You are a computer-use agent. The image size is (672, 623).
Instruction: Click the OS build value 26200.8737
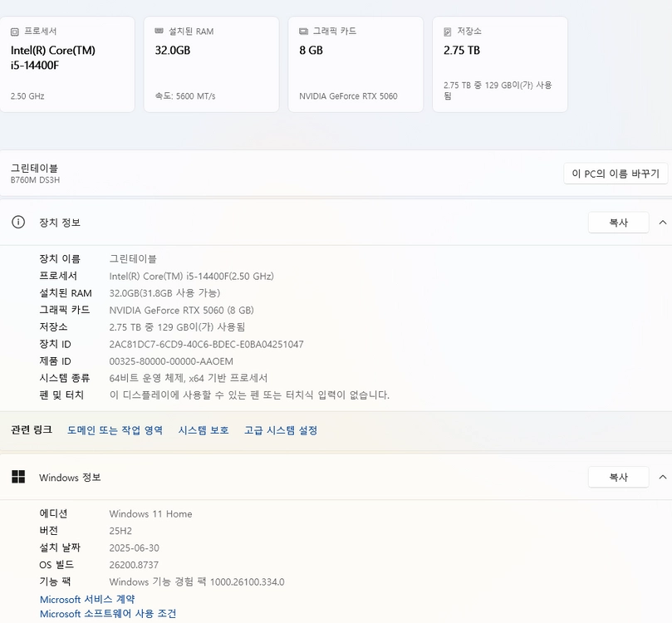click(x=134, y=565)
